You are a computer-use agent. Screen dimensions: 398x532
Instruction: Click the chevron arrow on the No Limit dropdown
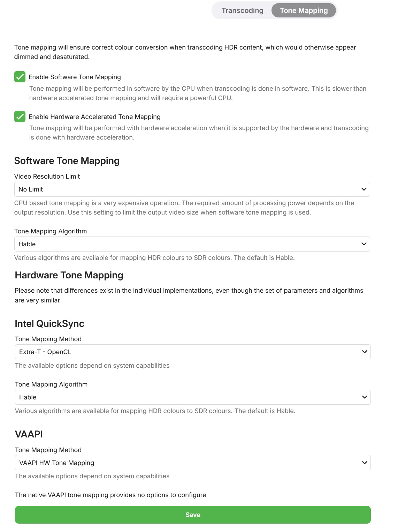[364, 189]
